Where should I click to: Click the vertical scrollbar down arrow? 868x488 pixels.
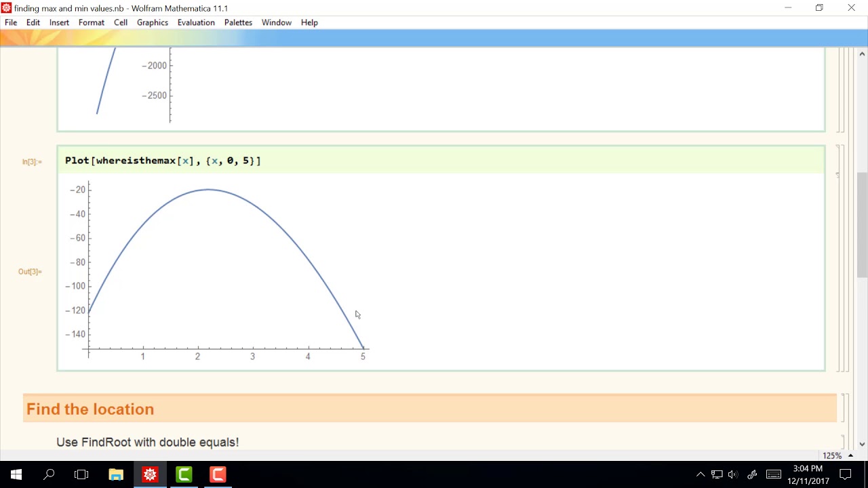coord(863,445)
